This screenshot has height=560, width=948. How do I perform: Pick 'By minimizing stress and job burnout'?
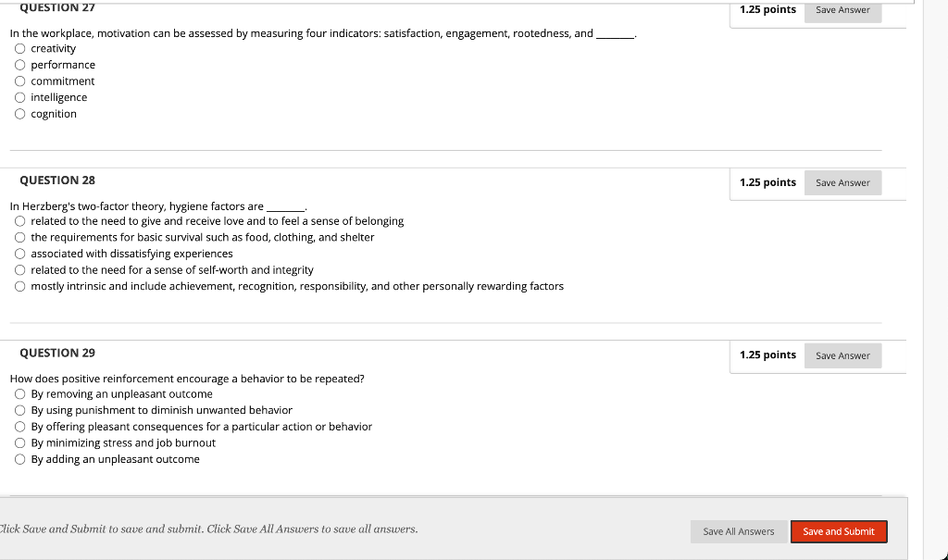pyautogui.click(x=19, y=443)
